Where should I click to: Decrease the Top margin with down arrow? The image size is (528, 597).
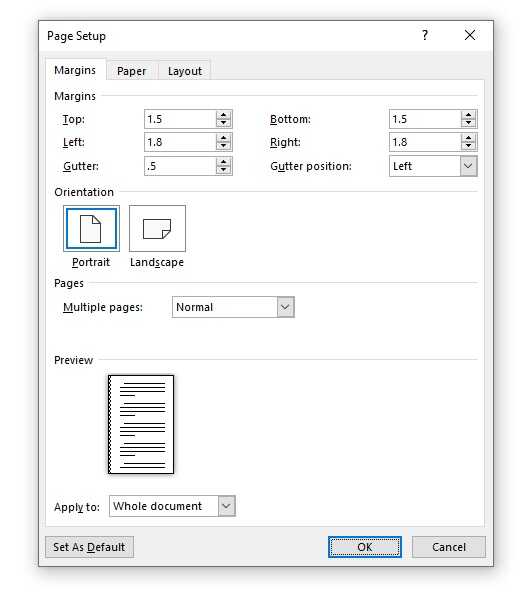(x=223, y=123)
